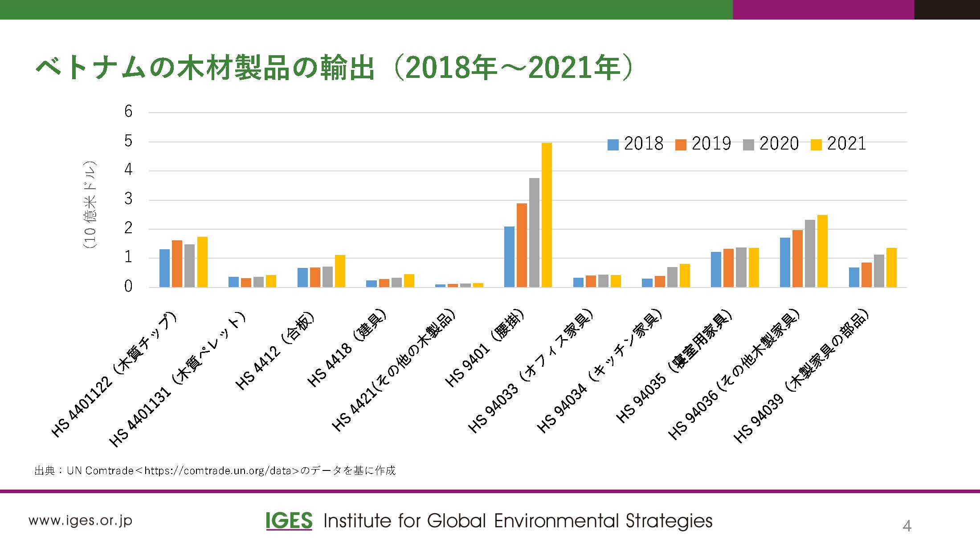Click the gray 2020 bar for HS 9401
The image size is (980, 551).
[534, 232]
